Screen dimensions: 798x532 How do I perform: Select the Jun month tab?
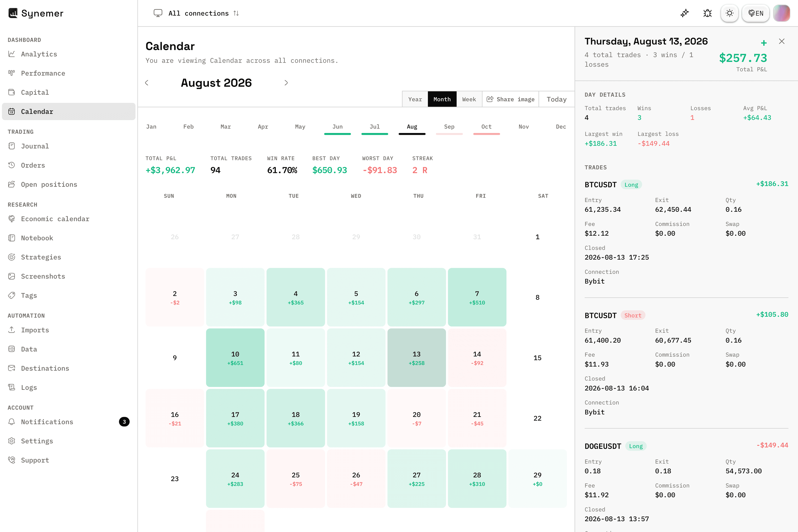click(337, 127)
